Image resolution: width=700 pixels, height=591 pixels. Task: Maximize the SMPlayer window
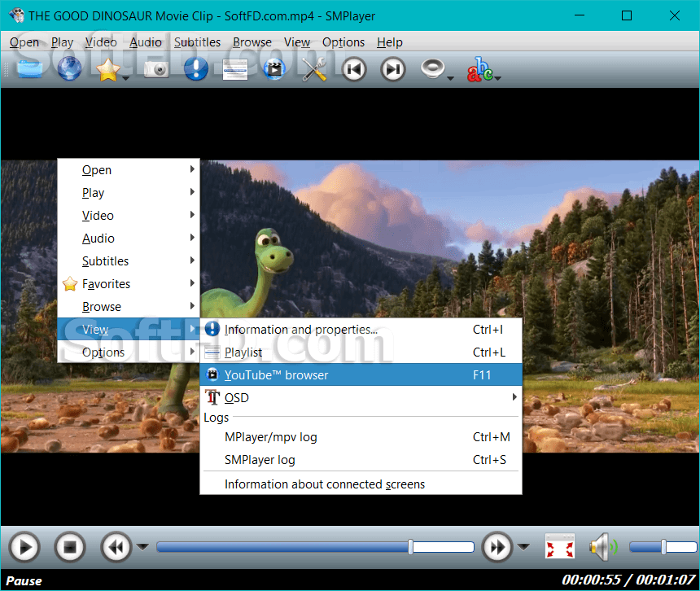coord(627,15)
